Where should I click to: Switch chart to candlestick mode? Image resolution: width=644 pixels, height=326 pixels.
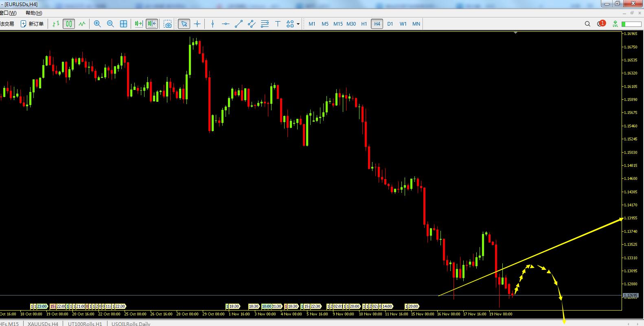pos(69,24)
